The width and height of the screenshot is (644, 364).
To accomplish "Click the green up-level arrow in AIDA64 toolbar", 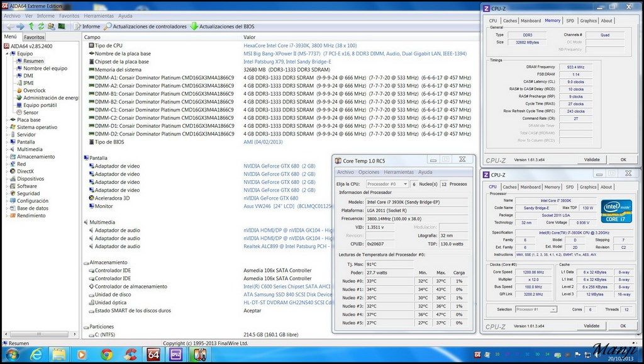I will 31,26.
